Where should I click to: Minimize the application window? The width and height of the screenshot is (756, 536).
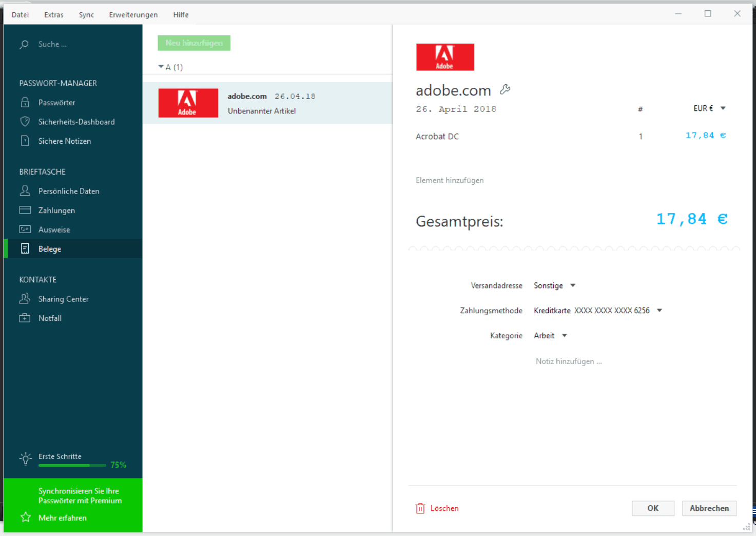(678, 14)
